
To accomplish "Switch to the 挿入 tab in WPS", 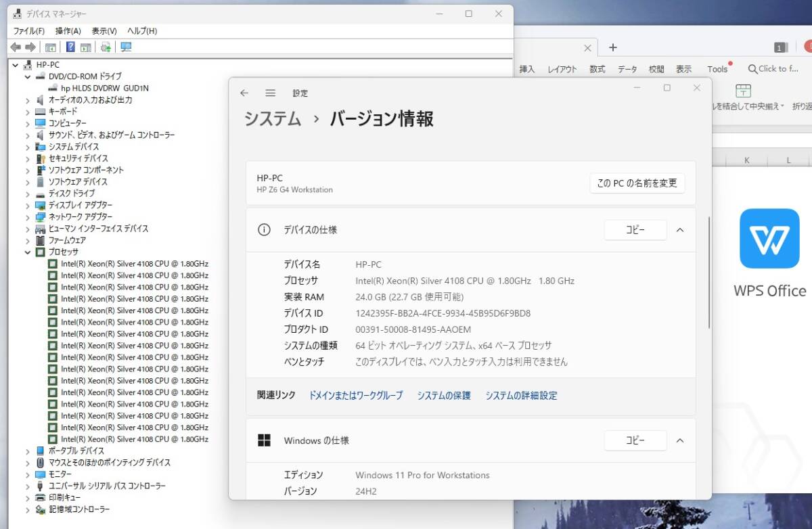I will click(527, 69).
